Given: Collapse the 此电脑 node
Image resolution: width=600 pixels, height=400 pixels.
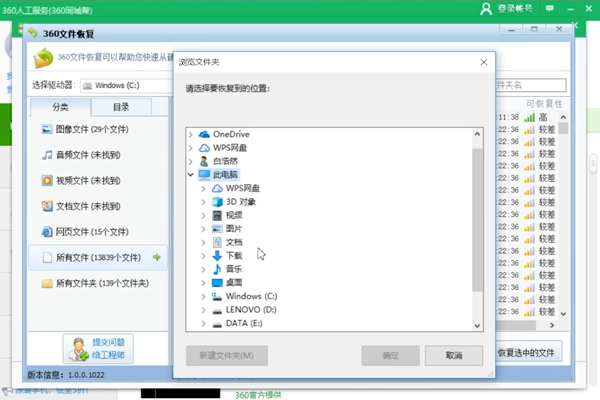Looking at the screenshot, I should coord(191,175).
